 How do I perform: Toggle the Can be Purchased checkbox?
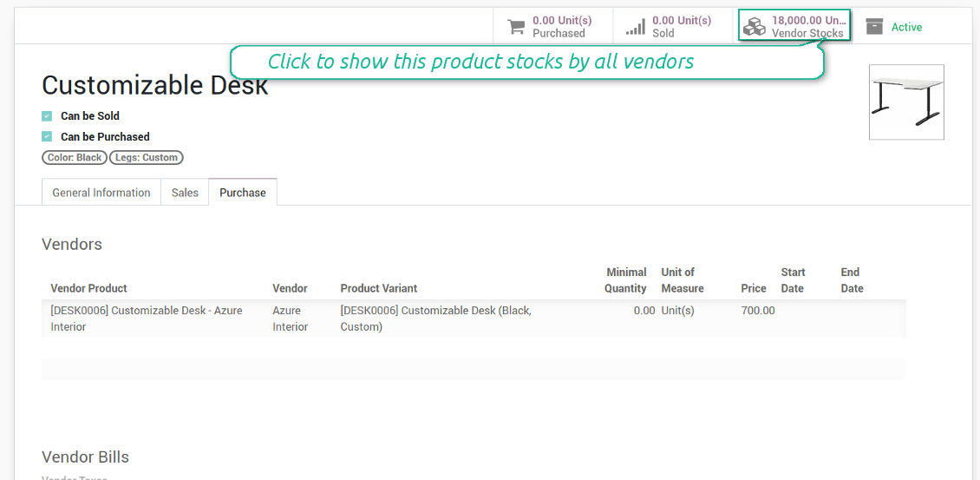[x=47, y=136]
